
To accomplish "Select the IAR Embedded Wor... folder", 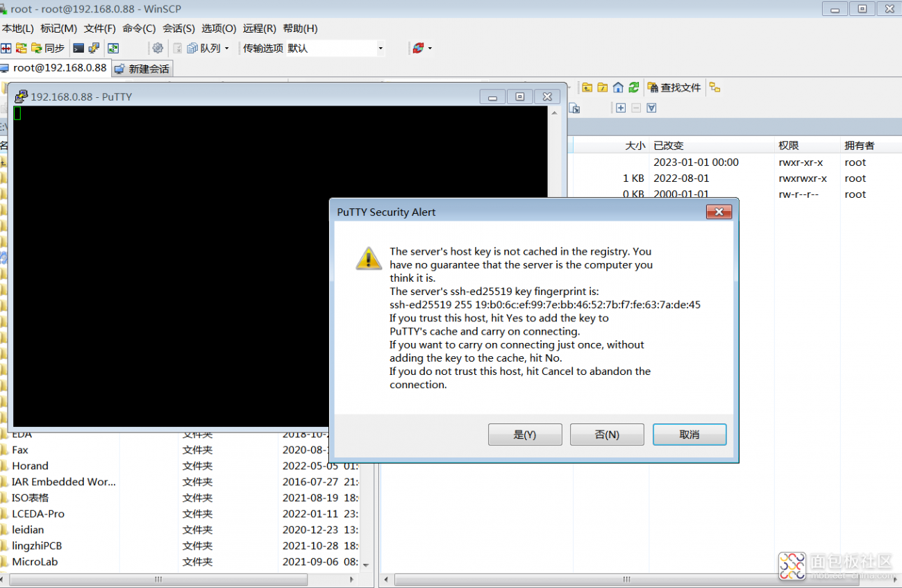I will tap(64, 482).
